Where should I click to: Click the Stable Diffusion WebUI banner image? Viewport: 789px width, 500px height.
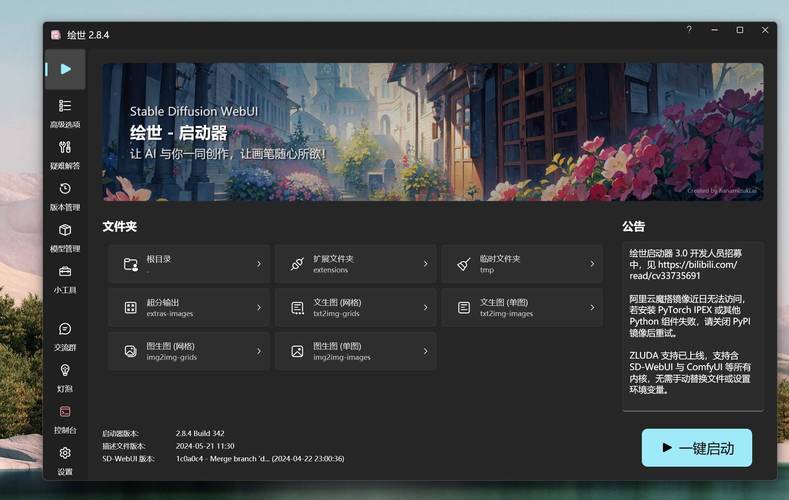pos(433,132)
